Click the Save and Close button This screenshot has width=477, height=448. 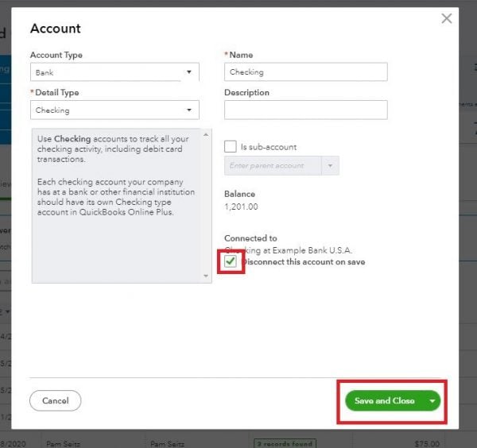pos(384,401)
